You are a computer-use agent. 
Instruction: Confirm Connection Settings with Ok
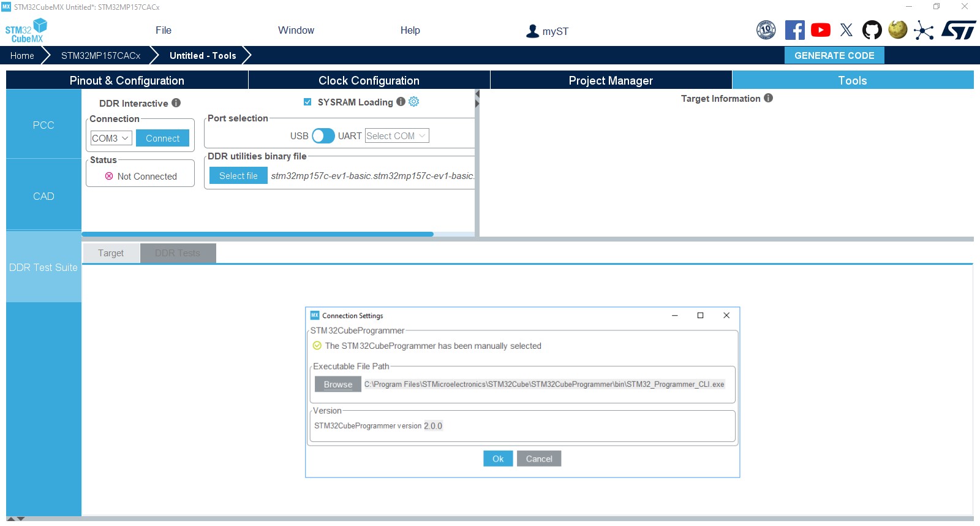click(x=498, y=459)
